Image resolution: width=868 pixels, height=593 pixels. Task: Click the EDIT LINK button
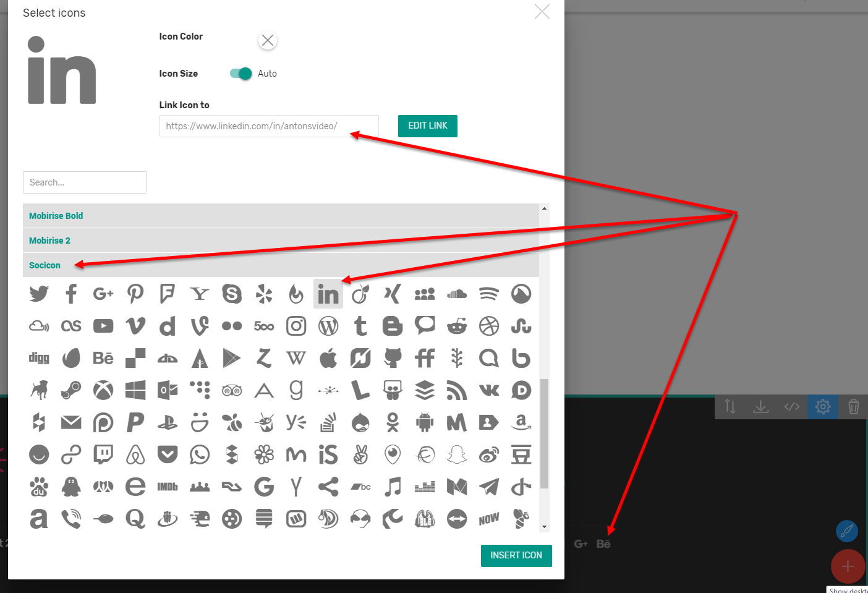(x=428, y=126)
